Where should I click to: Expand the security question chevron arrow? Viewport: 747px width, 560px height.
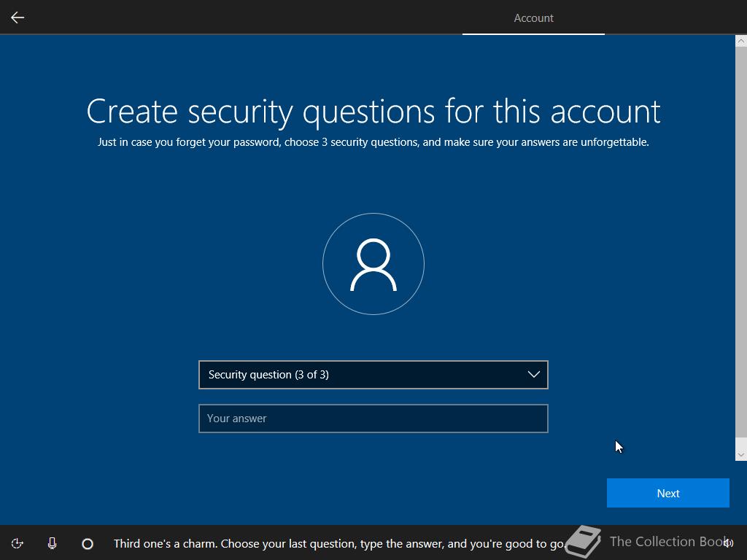(x=533, y=375)
